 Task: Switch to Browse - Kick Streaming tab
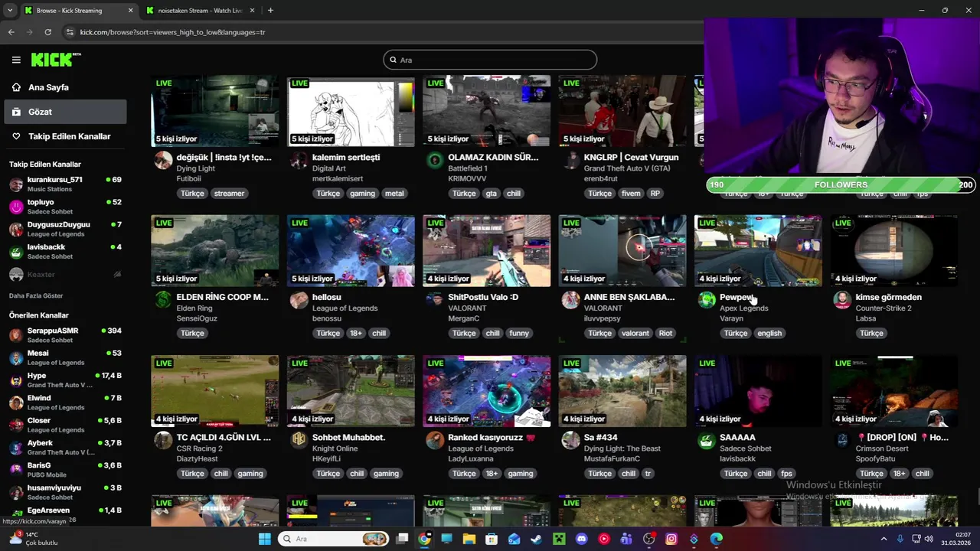78,11
